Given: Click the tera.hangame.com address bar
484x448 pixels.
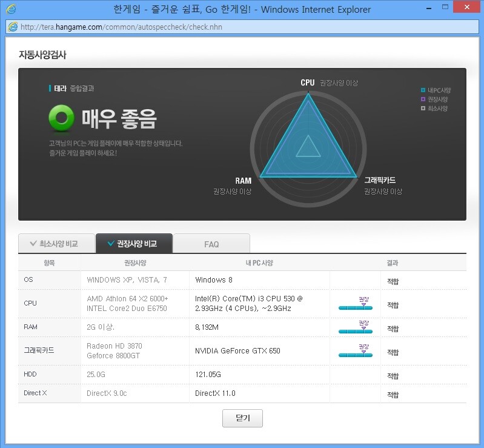Looking at the screenshot, I should (242, 27).
